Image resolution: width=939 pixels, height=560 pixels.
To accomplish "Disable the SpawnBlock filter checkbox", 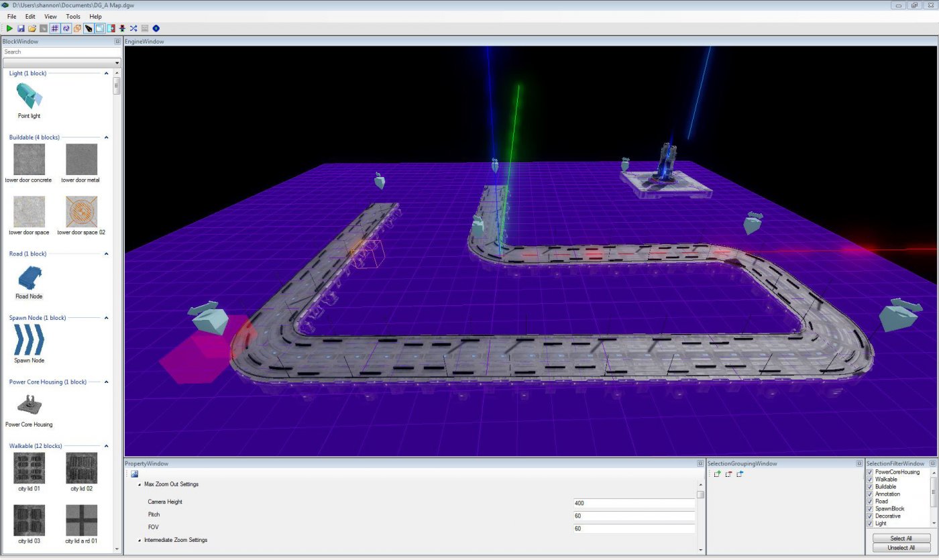I will (x=870, y=509).
